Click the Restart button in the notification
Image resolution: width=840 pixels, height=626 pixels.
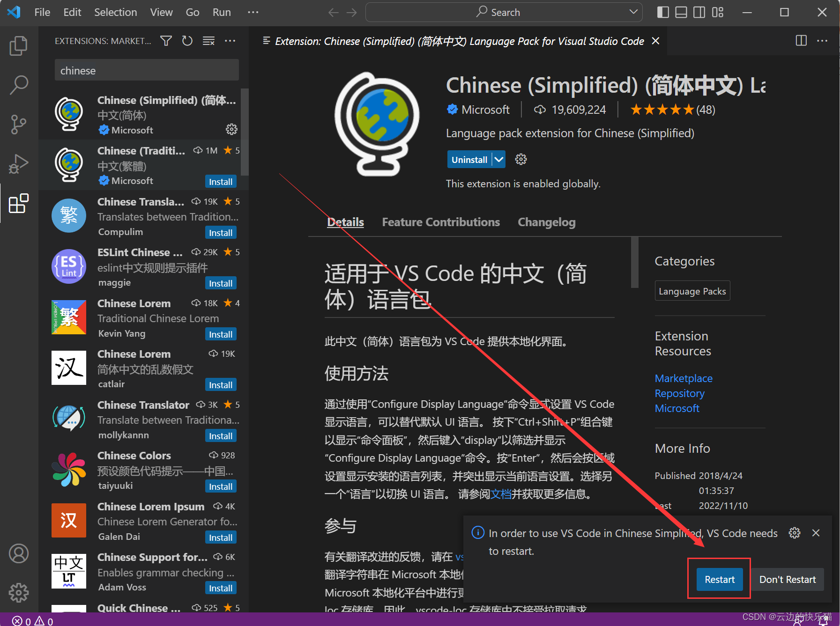(719, 579)
